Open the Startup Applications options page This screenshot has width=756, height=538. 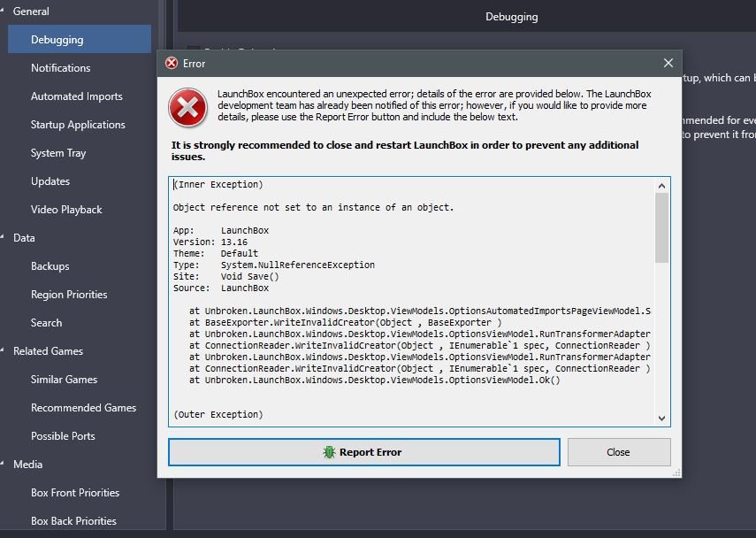[78, 125]
